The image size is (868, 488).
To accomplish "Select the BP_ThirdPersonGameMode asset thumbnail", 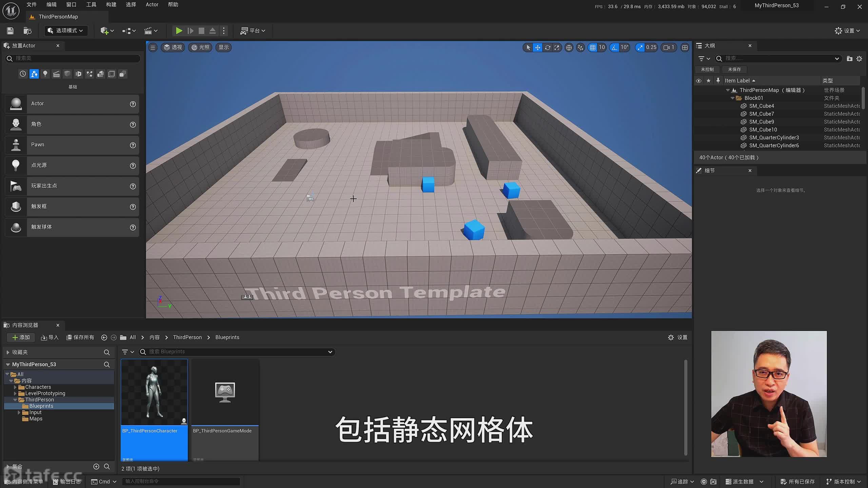I will point(225,392).
